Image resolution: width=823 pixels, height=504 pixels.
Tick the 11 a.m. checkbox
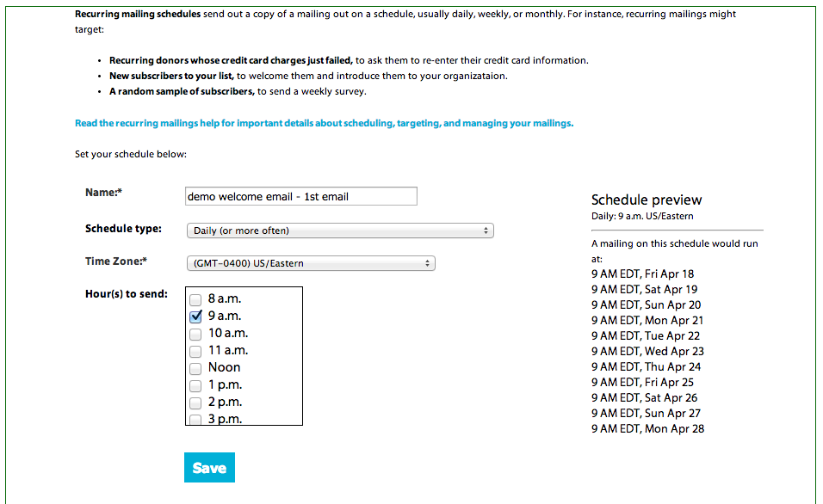(195, 351)
